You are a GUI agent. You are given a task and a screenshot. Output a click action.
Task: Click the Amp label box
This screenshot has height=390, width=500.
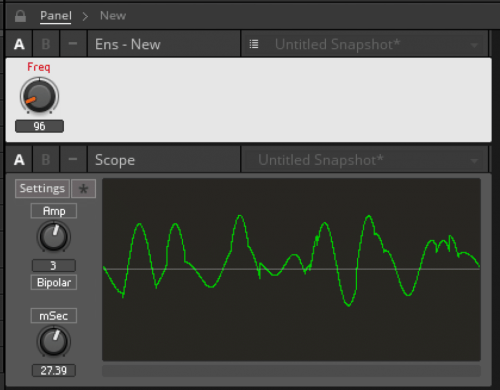point(54,211)
